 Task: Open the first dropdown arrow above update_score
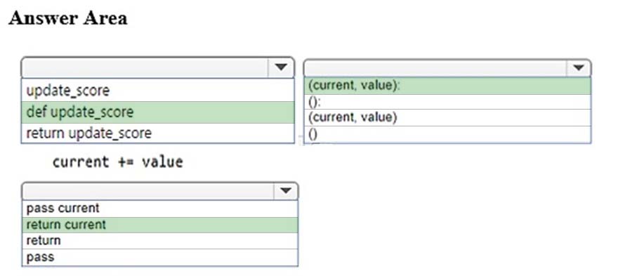click(281, 67)
